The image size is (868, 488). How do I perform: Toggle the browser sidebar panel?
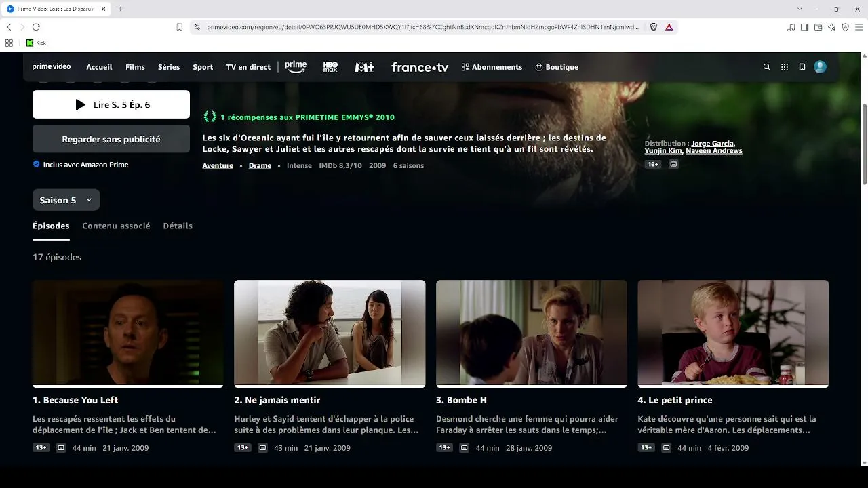pos(804,27)
